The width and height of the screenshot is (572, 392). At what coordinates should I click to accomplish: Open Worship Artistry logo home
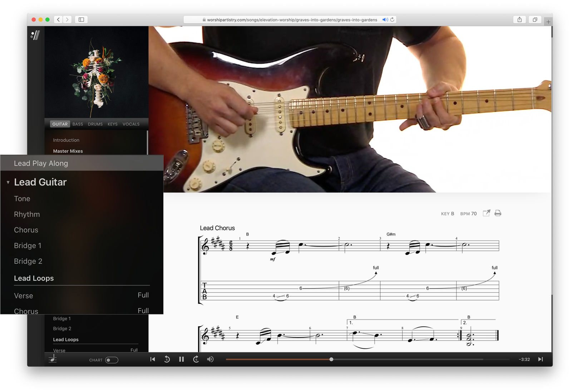[35, 35]
